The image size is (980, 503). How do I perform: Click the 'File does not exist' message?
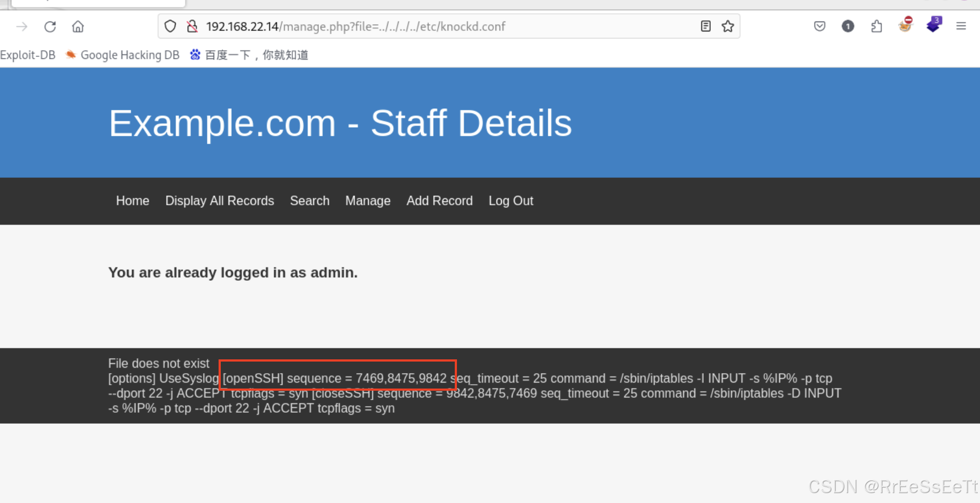[159, 363]
